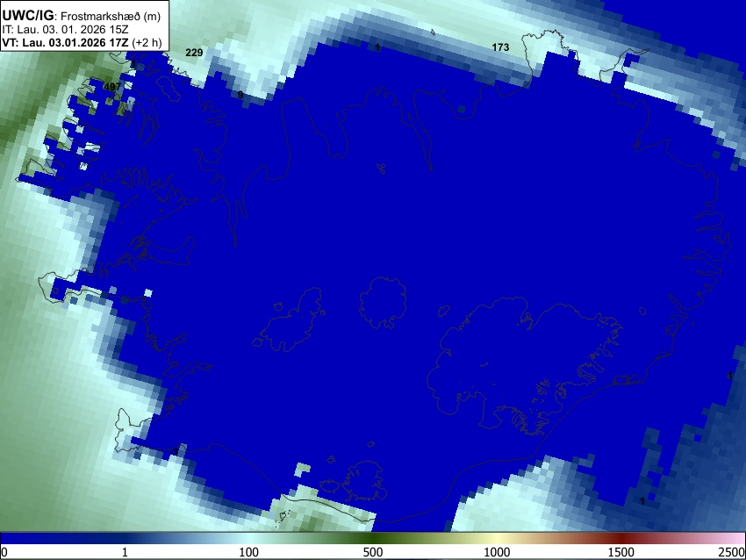Click the map value label "497"

coord(112,87)
